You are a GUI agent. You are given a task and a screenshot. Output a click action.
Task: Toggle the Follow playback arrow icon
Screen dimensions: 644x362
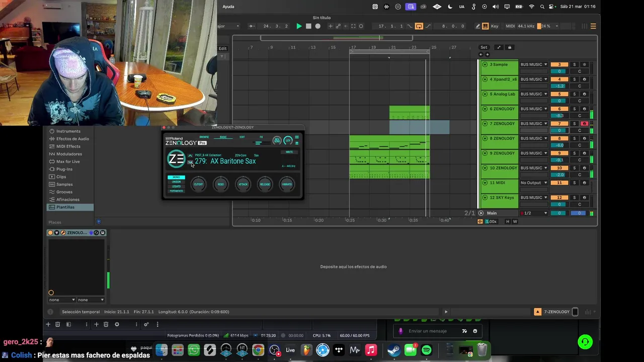point(252,26)
